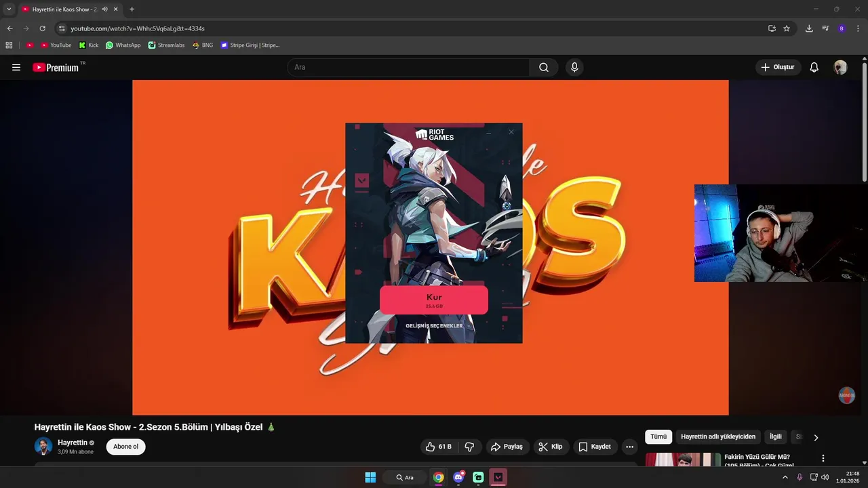Image resolution: width=868 pixels, height=488 pixels.
Task: Install app icon in address bar
Action: click(x=772, y=28)
